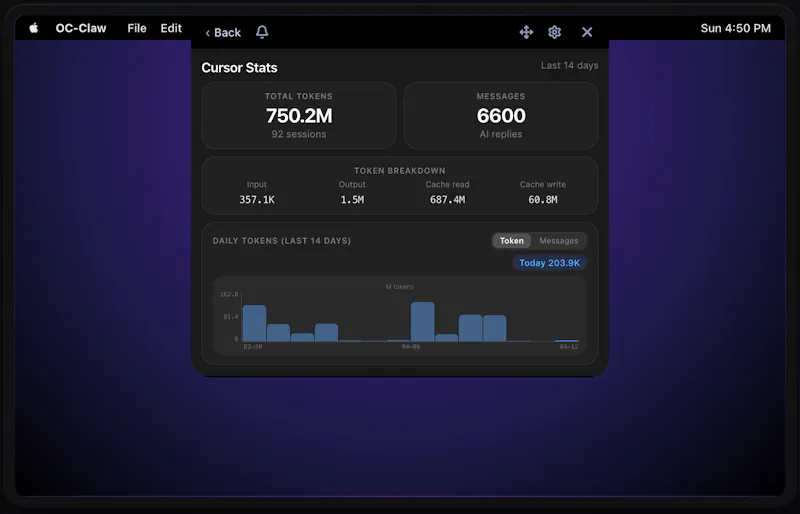Click the menu bar clock Sun 4:50 PM
The height and width of the screenshot is (514, 800).
tap(735, 28)
